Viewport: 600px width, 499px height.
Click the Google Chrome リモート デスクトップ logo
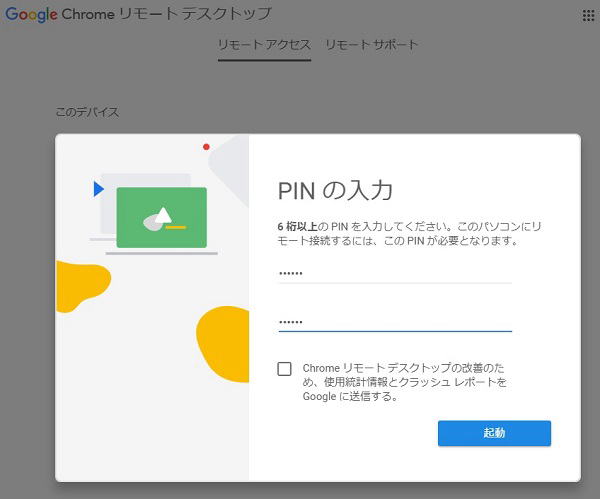[x=139, y=14]
